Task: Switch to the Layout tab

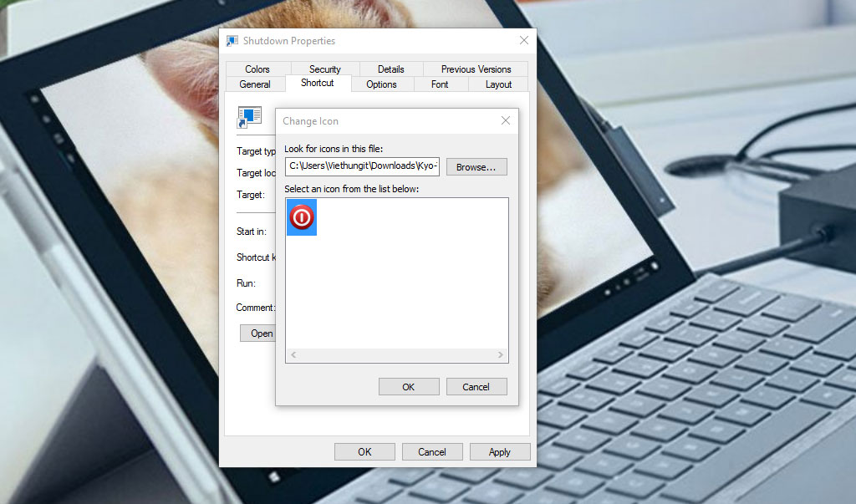Action: coord(498,84)
